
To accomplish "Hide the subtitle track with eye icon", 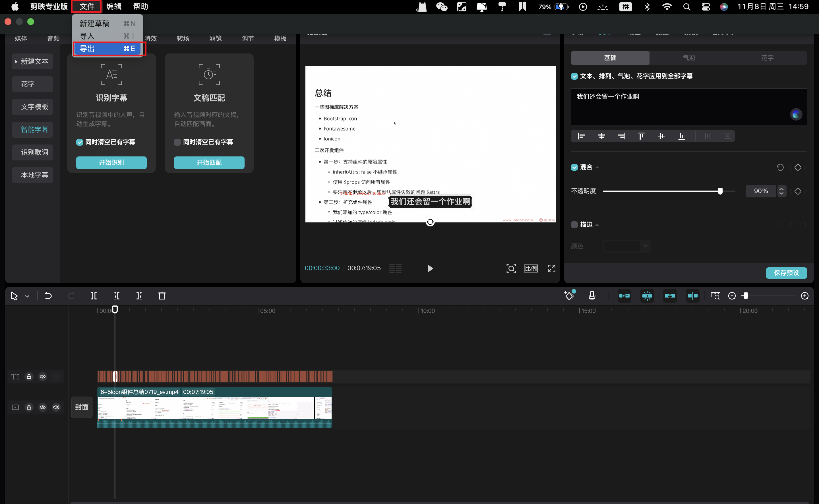I will (43, 377).
